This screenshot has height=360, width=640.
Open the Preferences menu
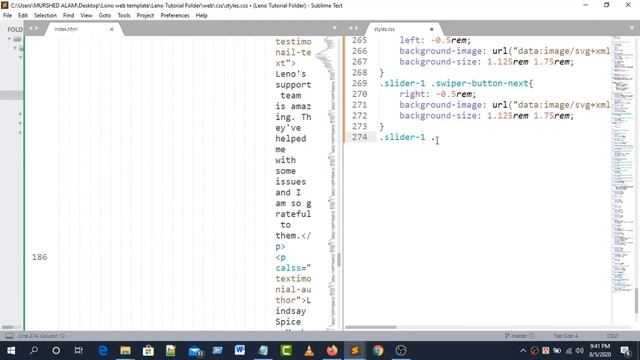[175, 16]
